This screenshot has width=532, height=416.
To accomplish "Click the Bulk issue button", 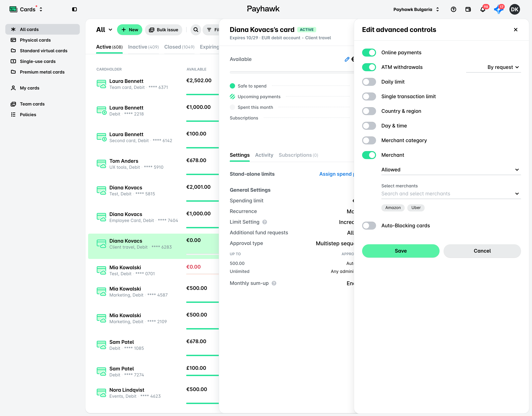I will (164, 30).
